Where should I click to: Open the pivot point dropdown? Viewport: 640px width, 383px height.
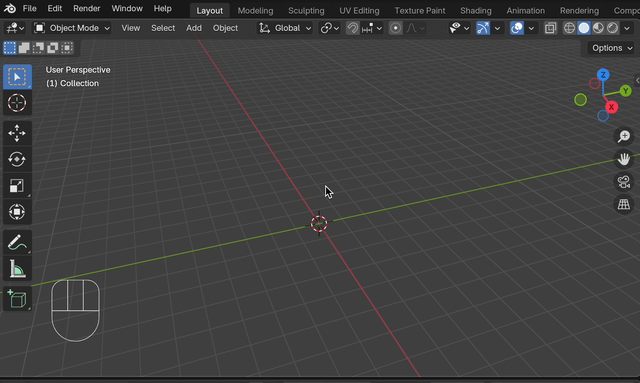(330, 28)
